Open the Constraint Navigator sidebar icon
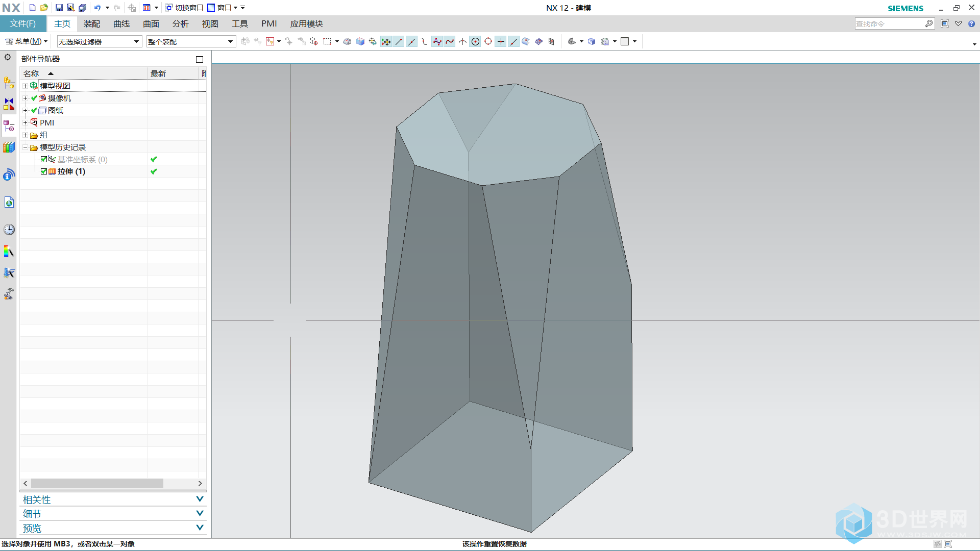980x551 pixels. (9, 104)
